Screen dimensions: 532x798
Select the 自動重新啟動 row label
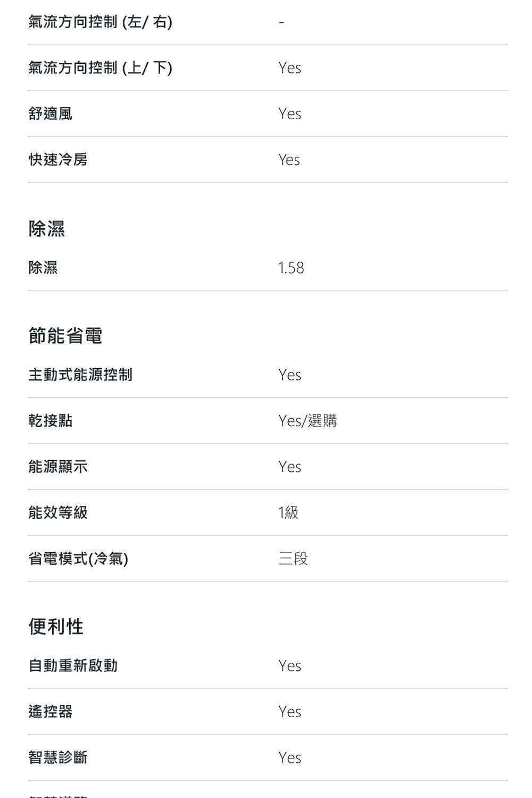pyautogui.click(x=73, y=666)
